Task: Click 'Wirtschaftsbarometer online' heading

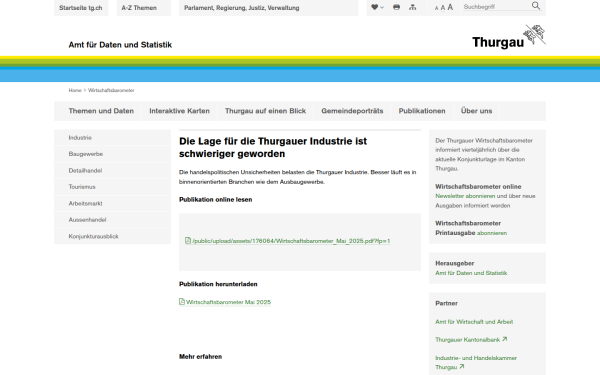Action: [x=478, y=186]
